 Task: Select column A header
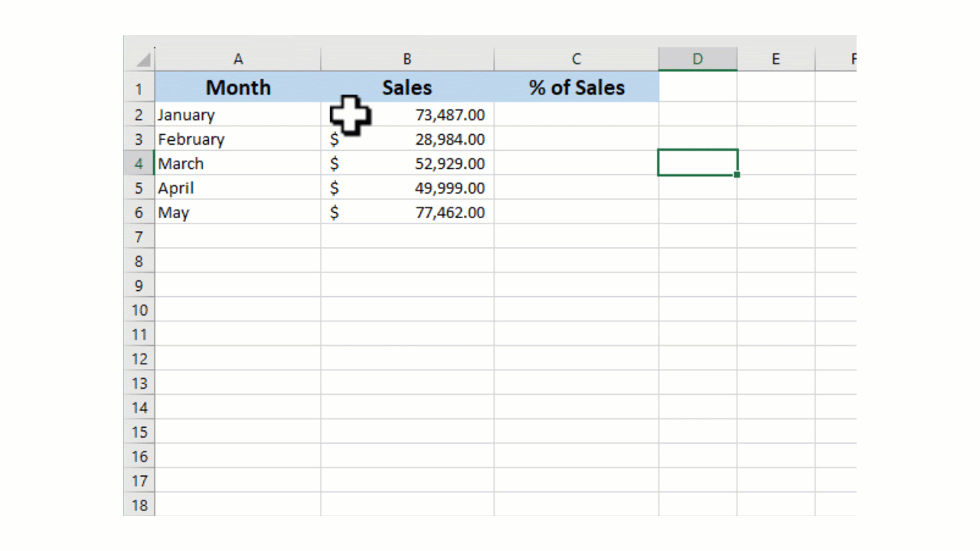coord(238,59)
